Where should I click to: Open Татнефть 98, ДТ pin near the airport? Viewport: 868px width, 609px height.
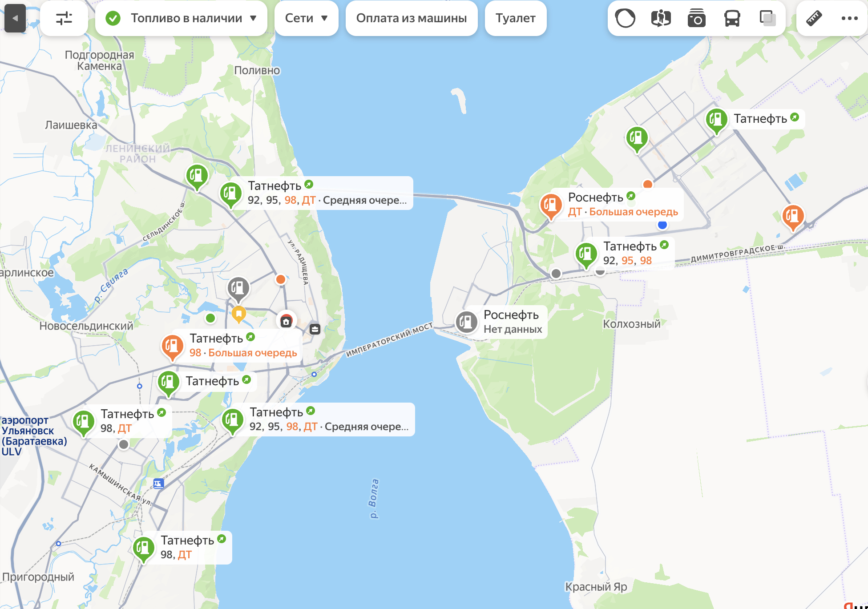(84, 423)
